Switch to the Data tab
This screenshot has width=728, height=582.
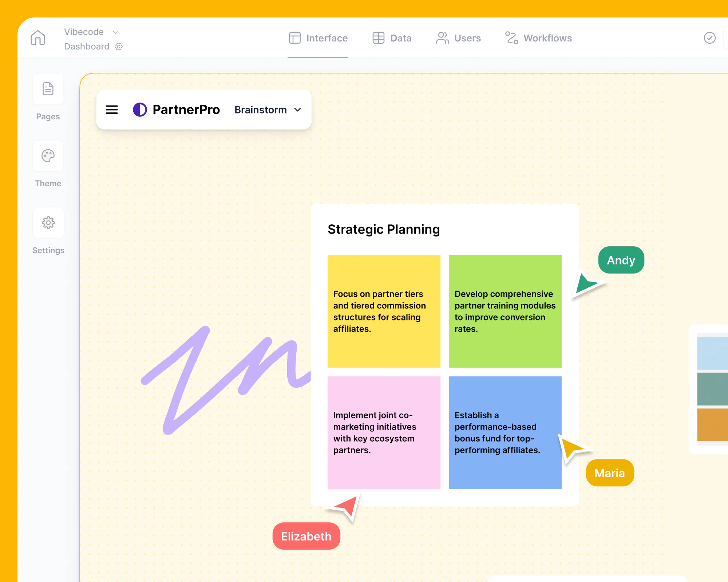coord(392,38)
